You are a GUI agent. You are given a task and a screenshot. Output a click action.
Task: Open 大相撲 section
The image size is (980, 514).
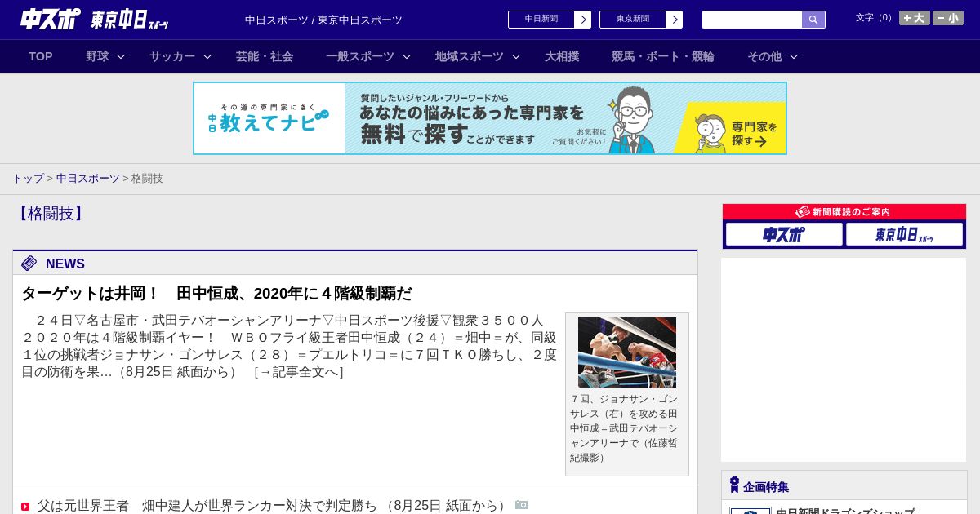click(562, 56)
